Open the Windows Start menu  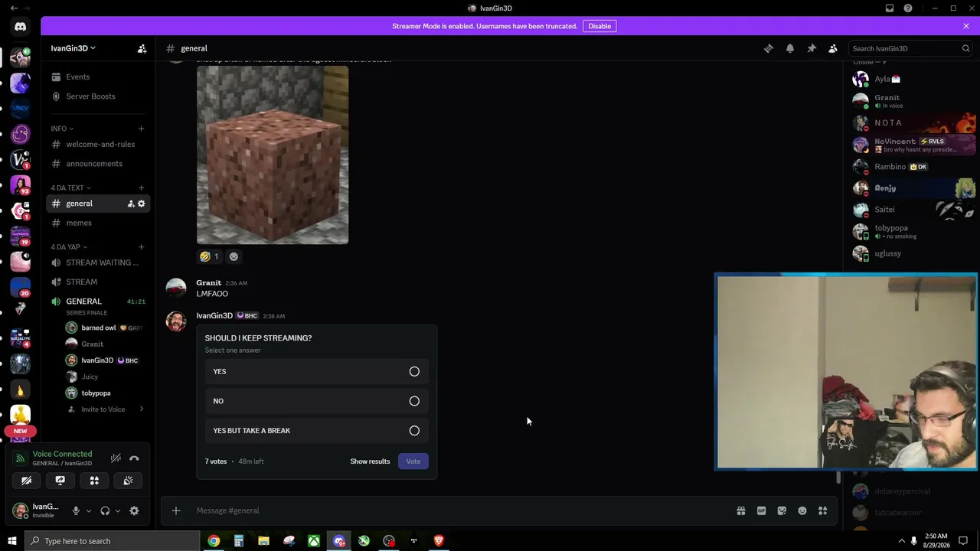pos(12,541)
